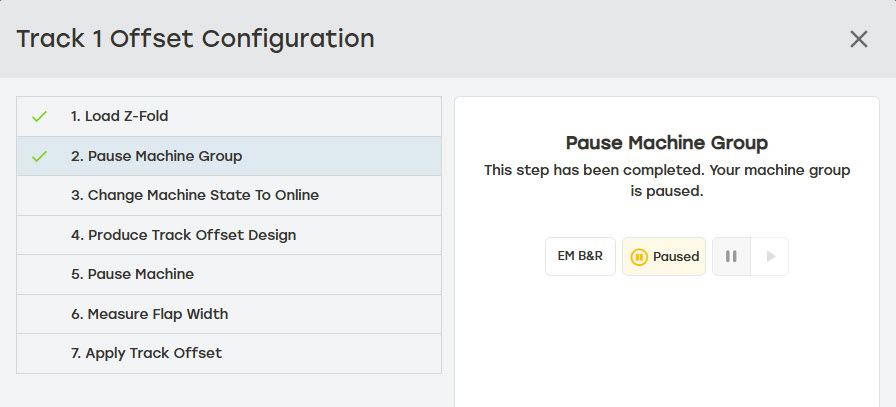Select step 1 Load Z-Fold

[119, 116]
